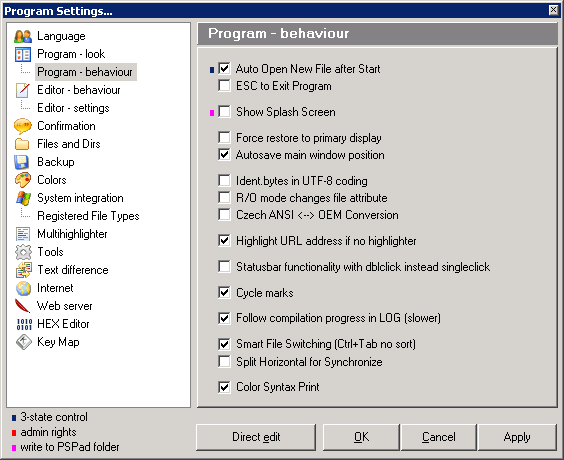The width and height of the screenshot is (564, 460).
Task: Click the Key Map diamond icon
Action: 24,342
